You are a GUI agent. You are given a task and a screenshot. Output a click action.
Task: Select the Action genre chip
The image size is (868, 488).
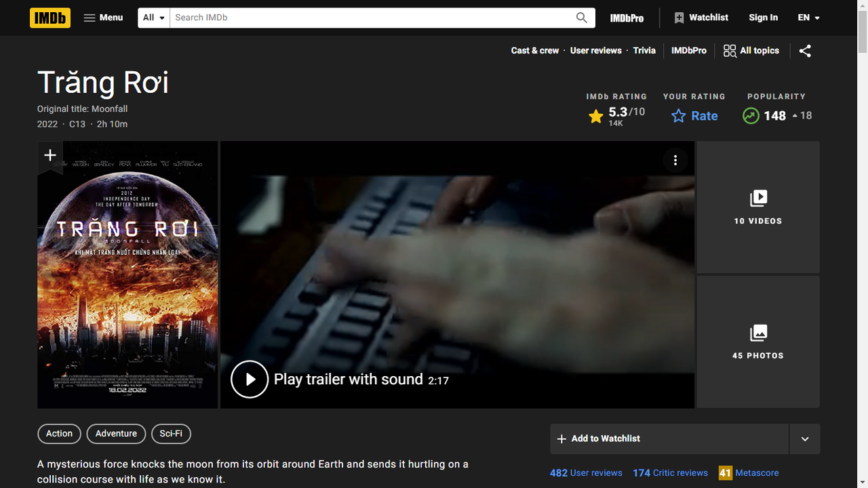[x=59, y=434]
